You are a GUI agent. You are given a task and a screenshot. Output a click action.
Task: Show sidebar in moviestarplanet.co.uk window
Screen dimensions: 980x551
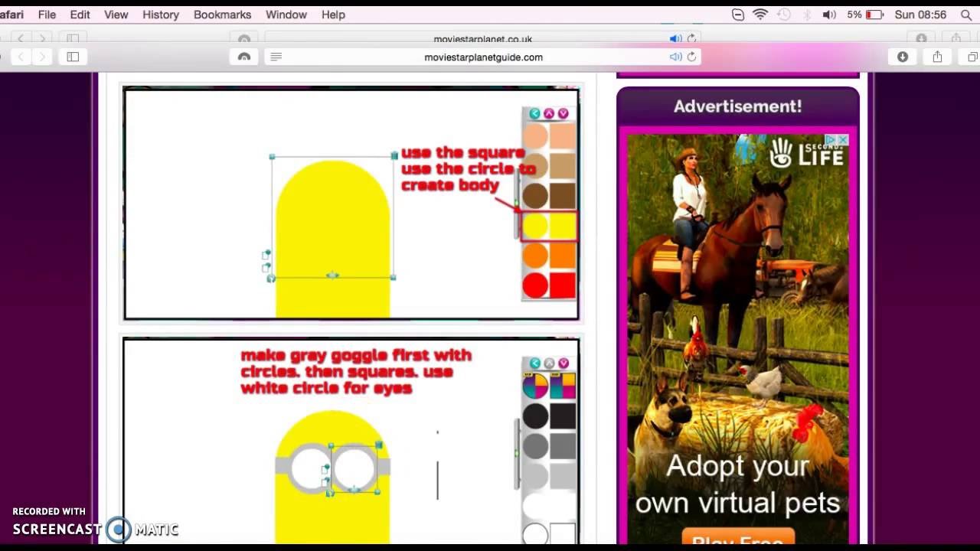(73, 38)
